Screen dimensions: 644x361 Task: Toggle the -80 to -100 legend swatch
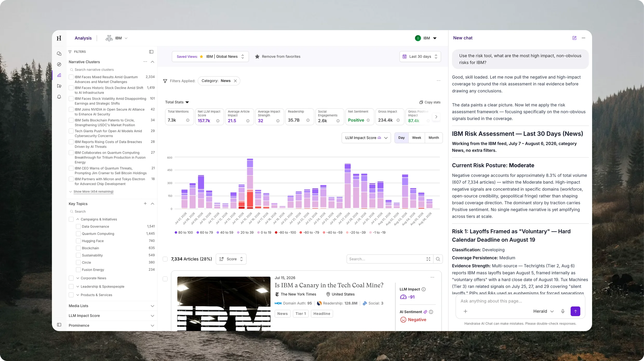tap(276, 233)
